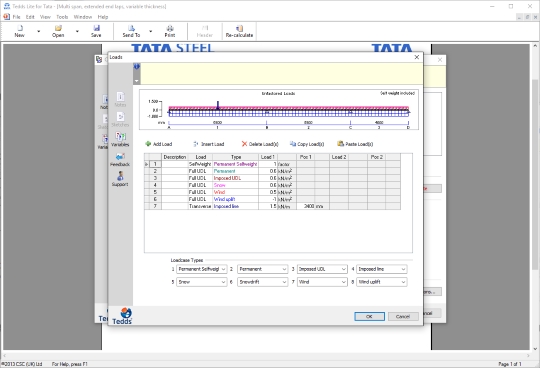Viewport: 540px width, 368px height.
Task: Select the Imposed line type cell
Action: pyautogui.click(x=235, y=206)
